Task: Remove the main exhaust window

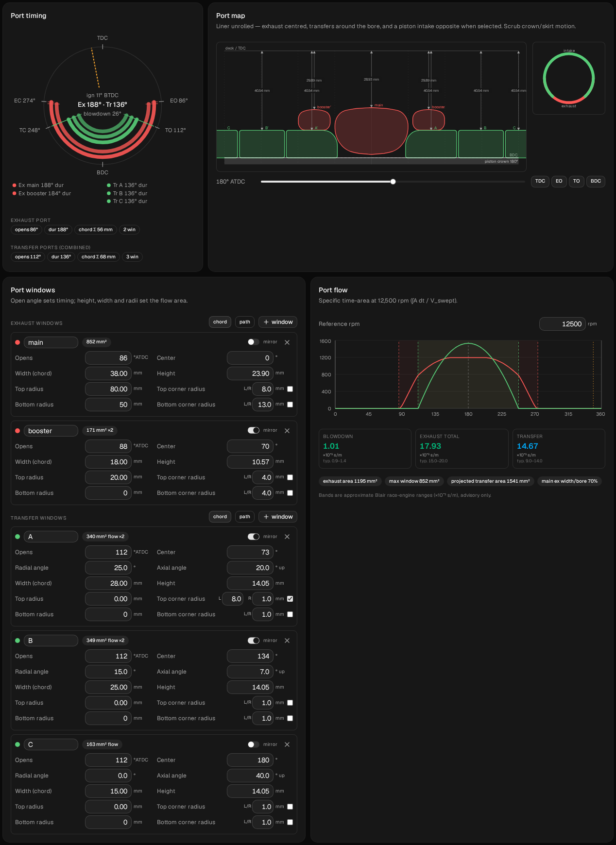Action: click(x=287, y=342)
